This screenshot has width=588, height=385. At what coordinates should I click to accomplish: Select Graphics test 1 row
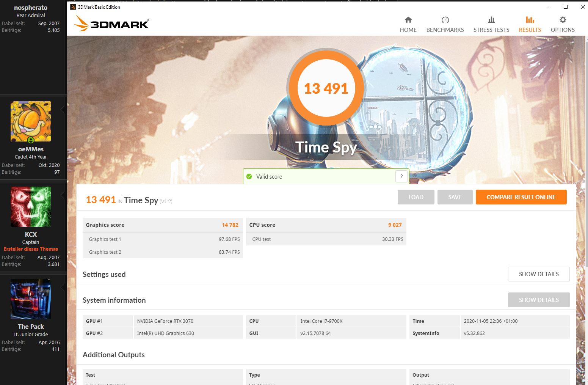pos(163,239)
